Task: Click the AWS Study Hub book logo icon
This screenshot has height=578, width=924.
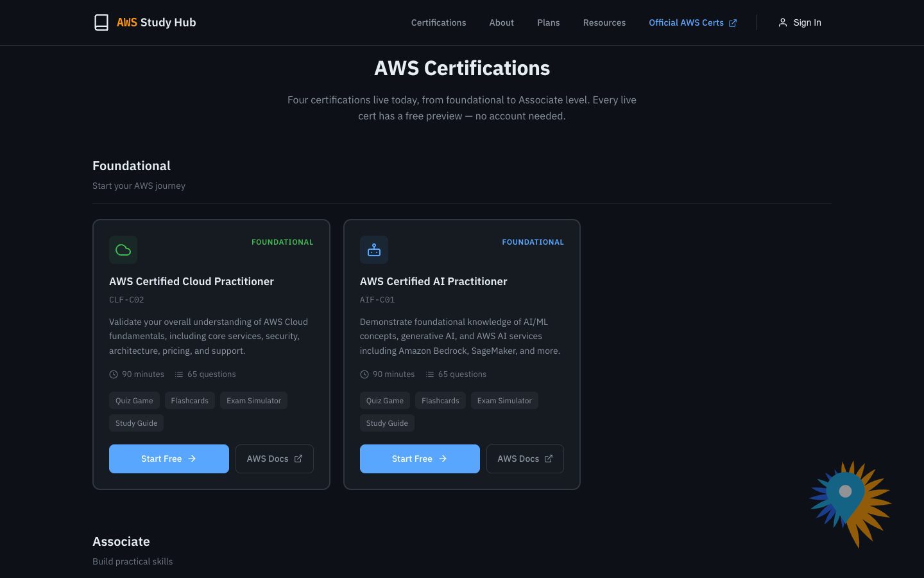Action: coord(101,22)
